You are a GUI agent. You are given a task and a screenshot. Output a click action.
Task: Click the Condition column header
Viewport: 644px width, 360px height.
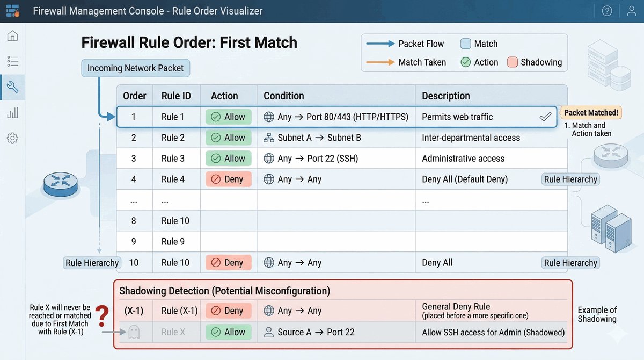tap(283, 96)
